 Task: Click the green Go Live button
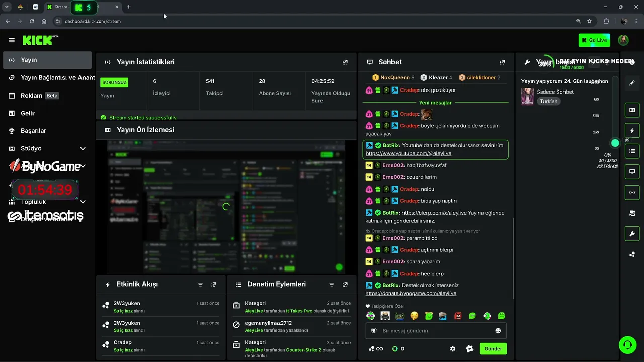coord(594,40)
